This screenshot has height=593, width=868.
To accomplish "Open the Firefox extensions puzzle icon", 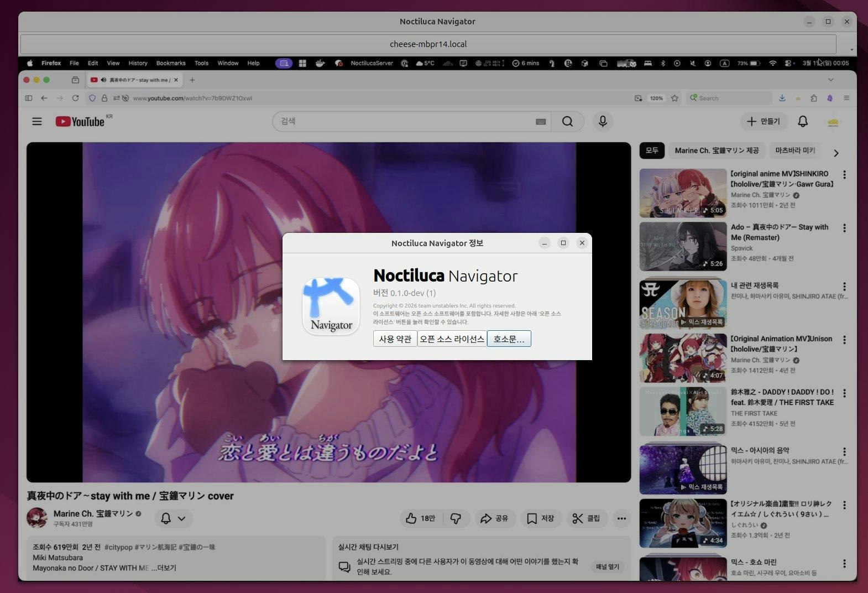I will 814,98.
